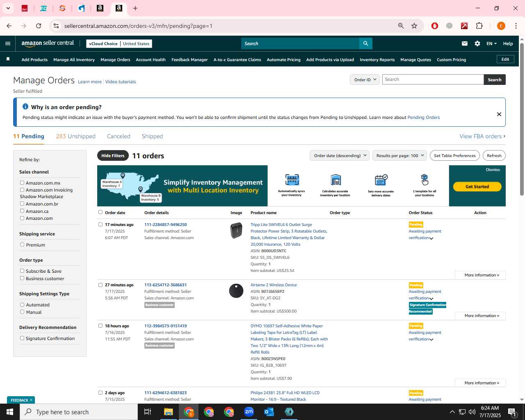Check the Signature Confirmation filter

pos(22,338)
